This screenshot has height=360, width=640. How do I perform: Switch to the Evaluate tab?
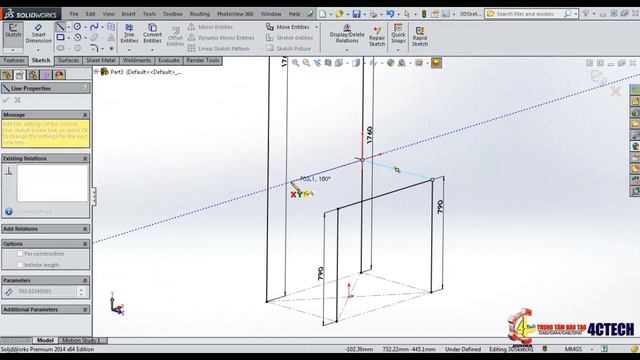coord(169,60)
